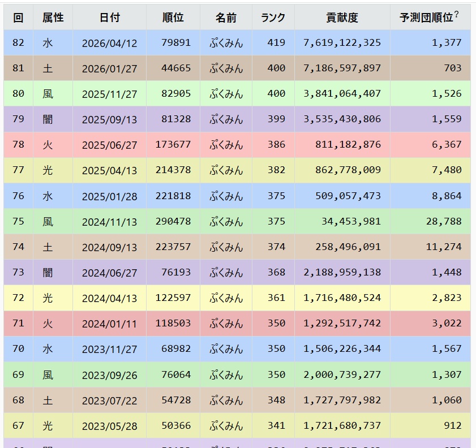476x448 pixels.
Task: Select the contribution value 3,841,064,407
Action: point(342,94)
